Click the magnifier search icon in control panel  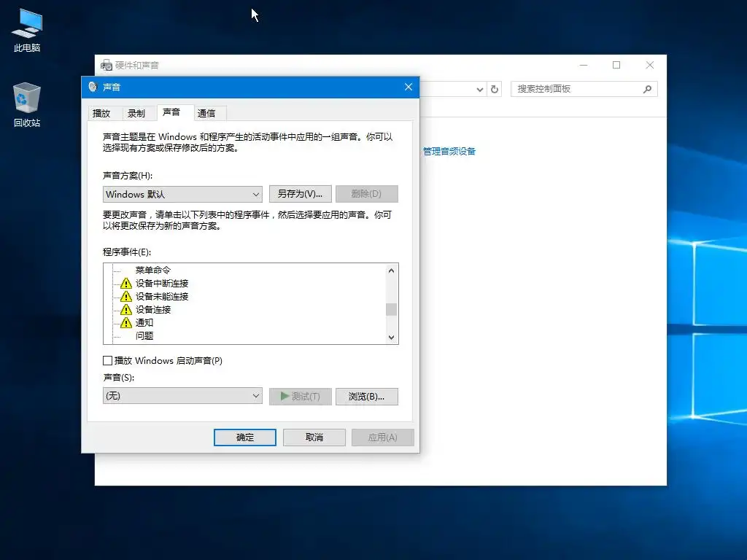point(647,89)
